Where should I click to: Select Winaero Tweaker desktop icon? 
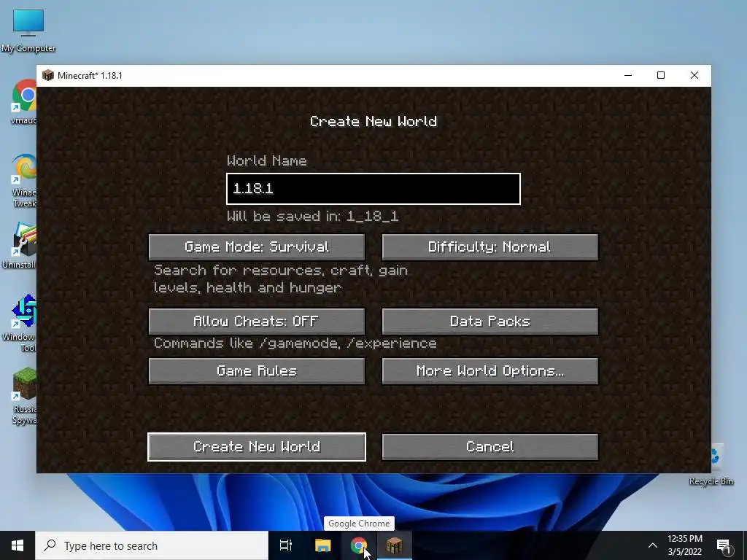[x=24, y=181]
